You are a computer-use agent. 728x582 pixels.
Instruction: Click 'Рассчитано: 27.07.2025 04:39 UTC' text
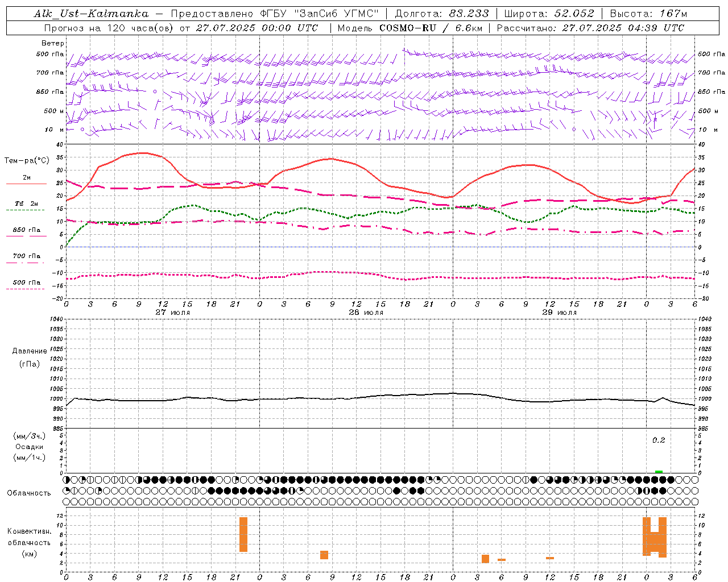(x=590, y=28)
